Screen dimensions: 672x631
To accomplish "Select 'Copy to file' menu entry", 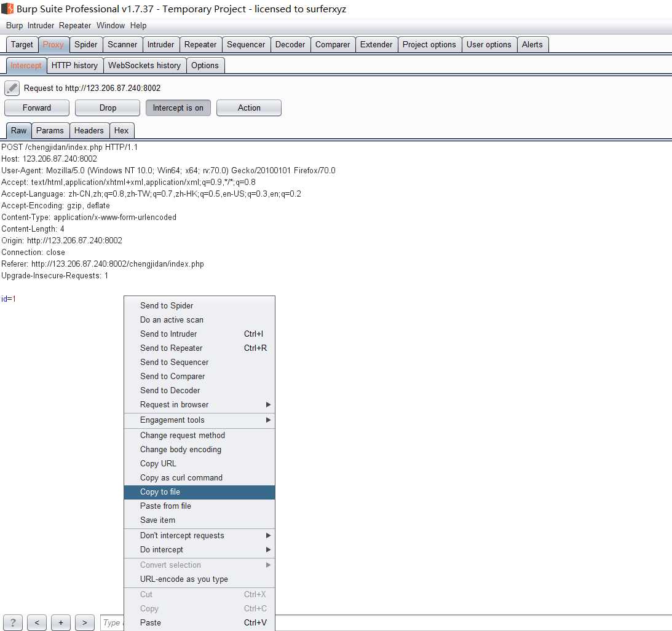I will pyautogui.click(x=160, y=492).
